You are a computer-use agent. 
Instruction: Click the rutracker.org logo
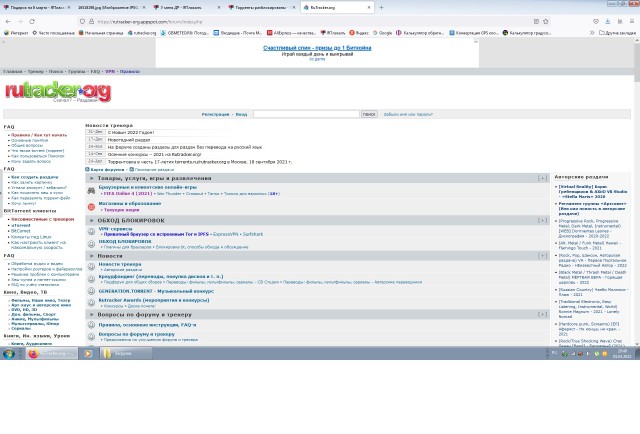click(x=56, y=93)
